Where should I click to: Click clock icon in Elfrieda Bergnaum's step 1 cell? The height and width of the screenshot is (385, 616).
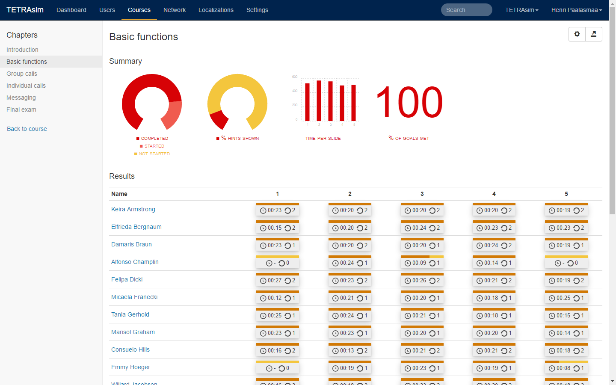263,228
